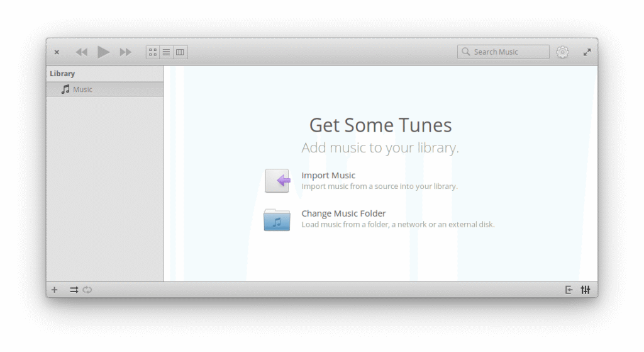Choose the Change Music Folder option

click(343, 213)
